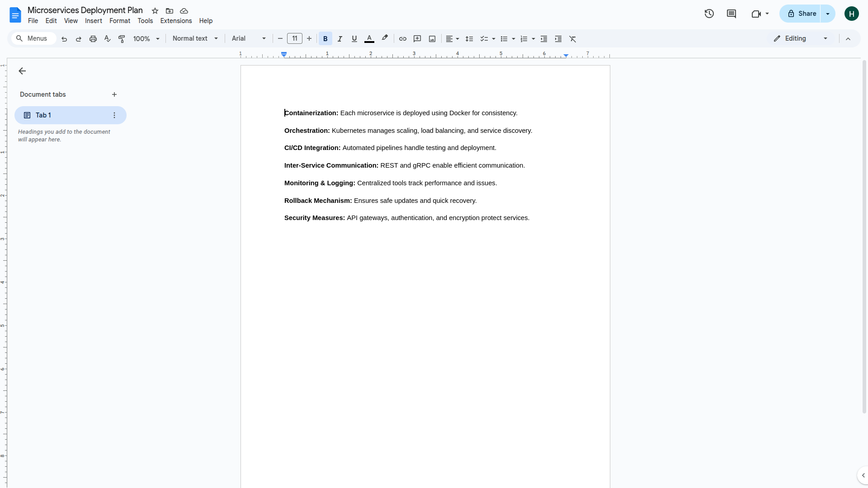Open version history clock icon
This screenshot has width=868, height=488.
(x=709, y=14)
